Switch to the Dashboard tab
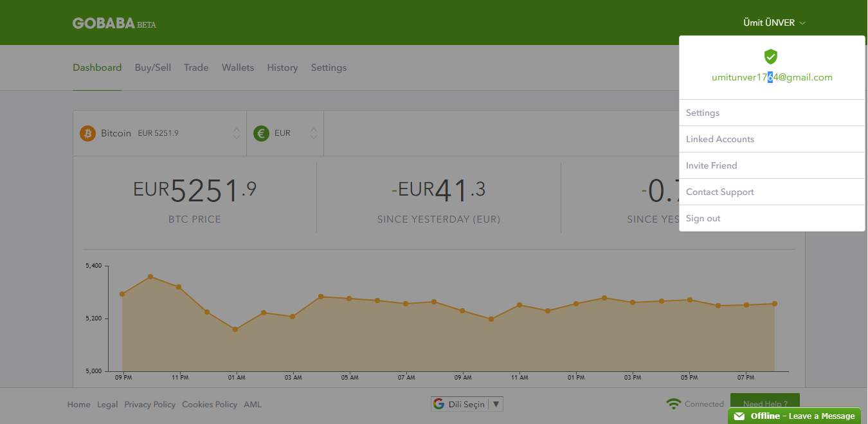 pos(97,68)
